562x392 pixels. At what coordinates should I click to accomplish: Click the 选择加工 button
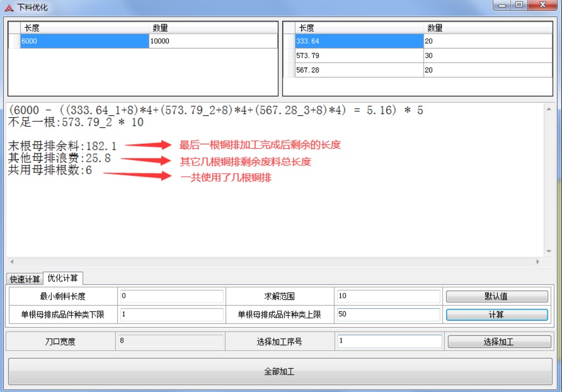[499, 342]
